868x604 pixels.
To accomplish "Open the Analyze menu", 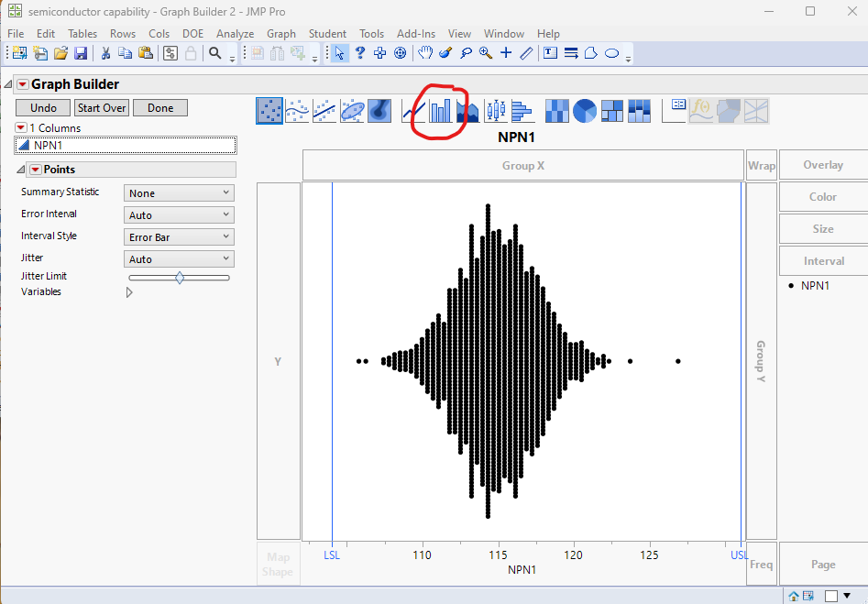I will tap(235, 34).
